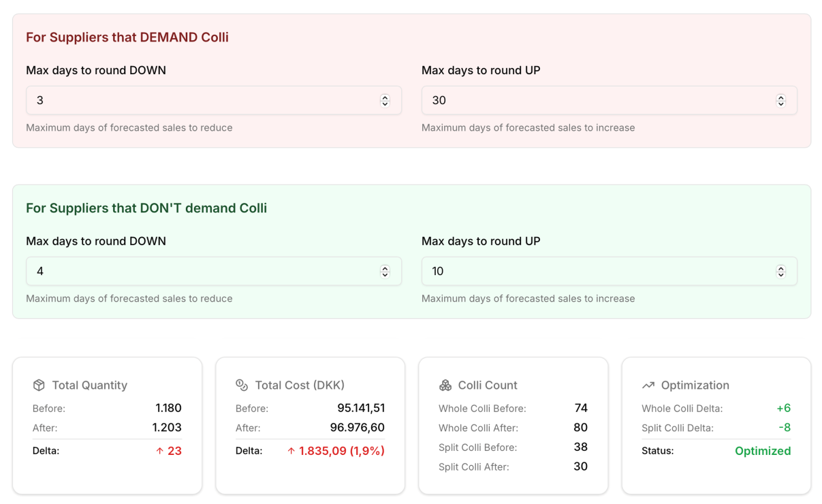Click the Split Colli Delta -8 value
The image size is (822, 504).
(784, 428)
